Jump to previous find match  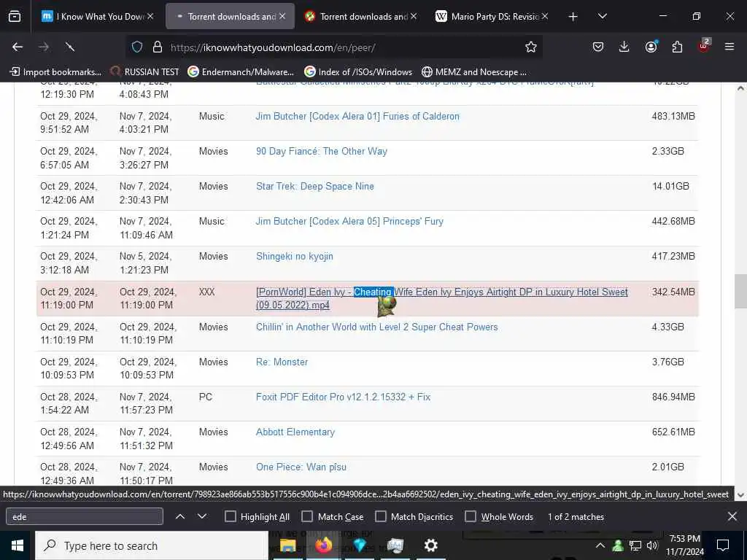(x=180, y=517)
